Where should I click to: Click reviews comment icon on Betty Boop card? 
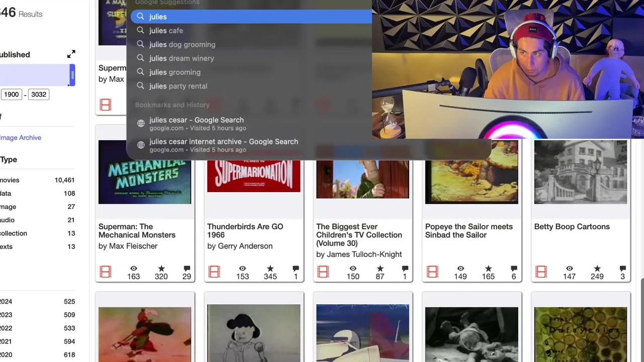(622, 268)
